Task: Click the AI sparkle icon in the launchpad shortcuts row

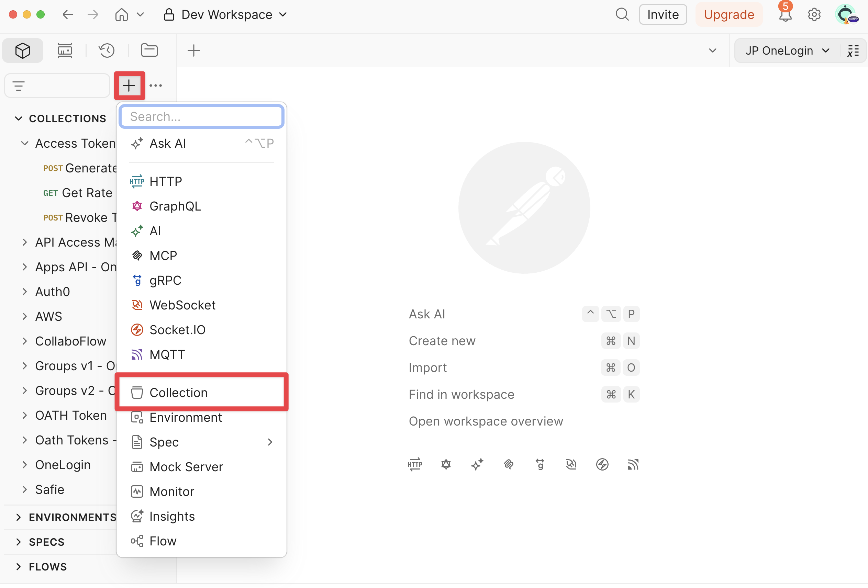Action: (477, 464)
